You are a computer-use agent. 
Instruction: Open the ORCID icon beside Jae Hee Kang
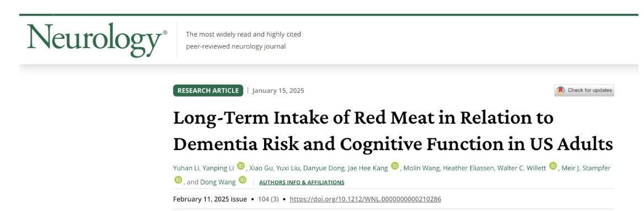click(x=395, y=166)
